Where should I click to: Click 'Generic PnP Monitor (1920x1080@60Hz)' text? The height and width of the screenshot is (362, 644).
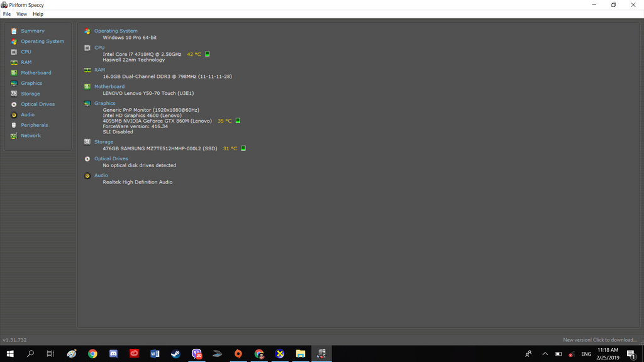point(151,110)
